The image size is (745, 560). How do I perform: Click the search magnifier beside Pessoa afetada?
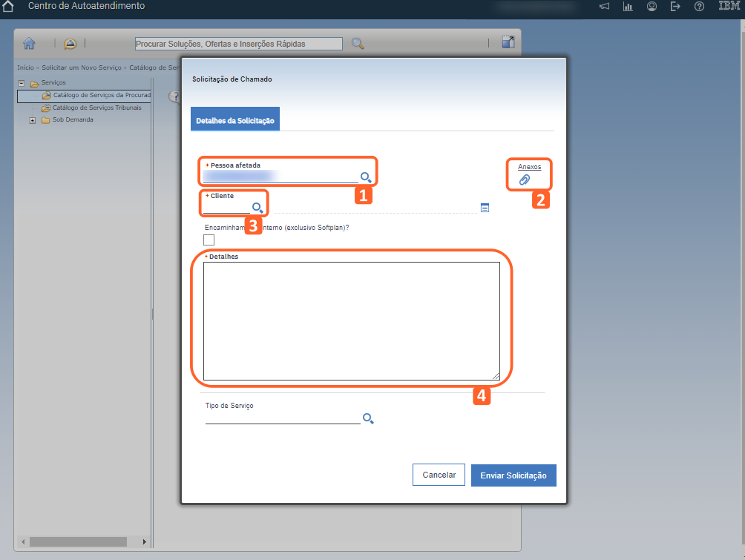[366, 177]
